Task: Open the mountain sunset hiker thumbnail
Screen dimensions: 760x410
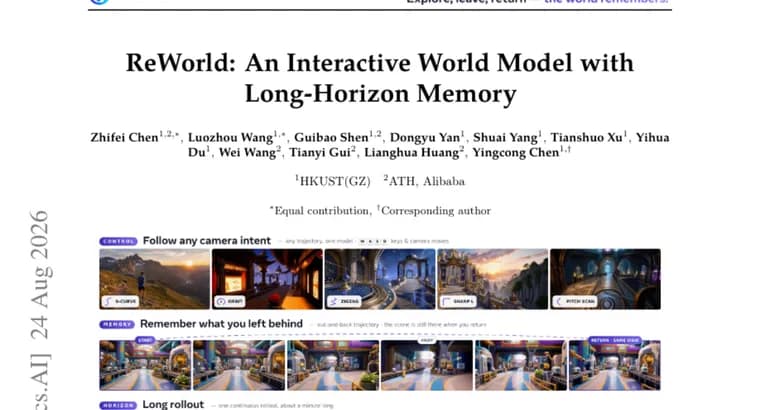Action: click(x=155, y=279)
